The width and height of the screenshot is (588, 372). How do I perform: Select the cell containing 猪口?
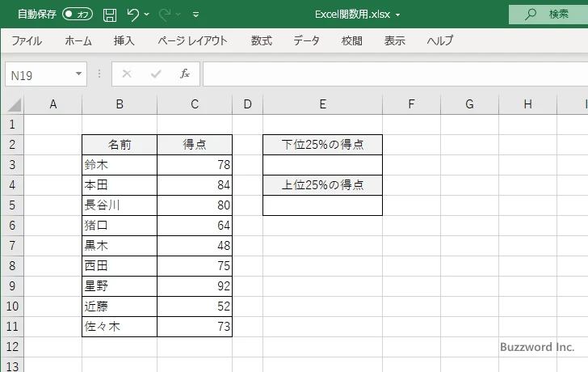tap(120, 226)
